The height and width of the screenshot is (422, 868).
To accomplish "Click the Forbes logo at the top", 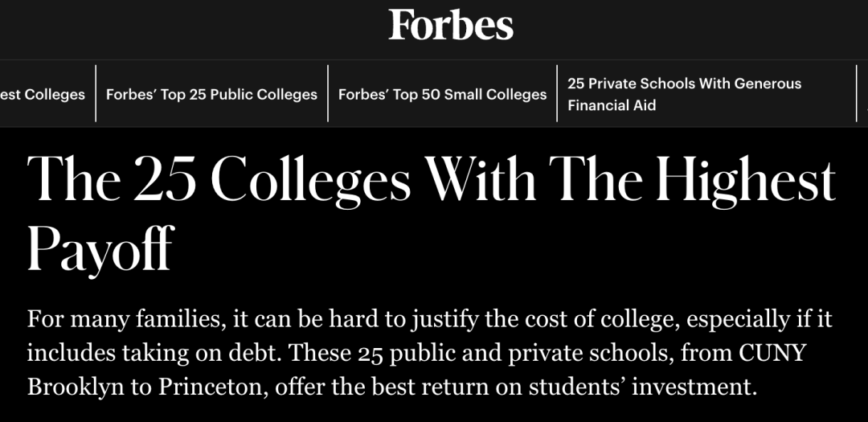I will [451, 25].
